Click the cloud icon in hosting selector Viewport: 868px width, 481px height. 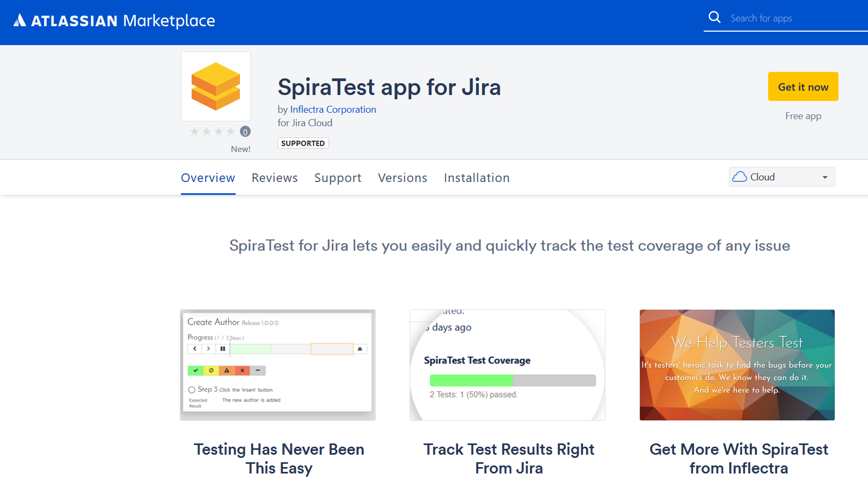click(740, 177)
